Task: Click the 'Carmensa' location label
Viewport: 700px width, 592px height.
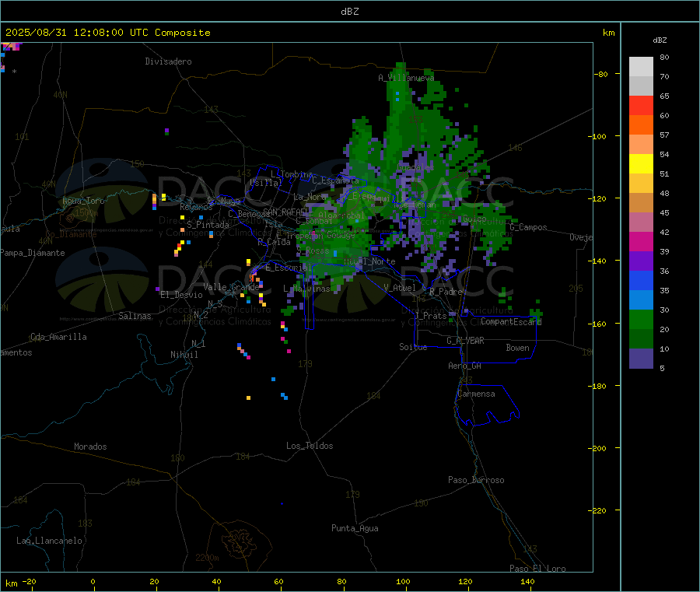Action: click(x=476, y=394)
